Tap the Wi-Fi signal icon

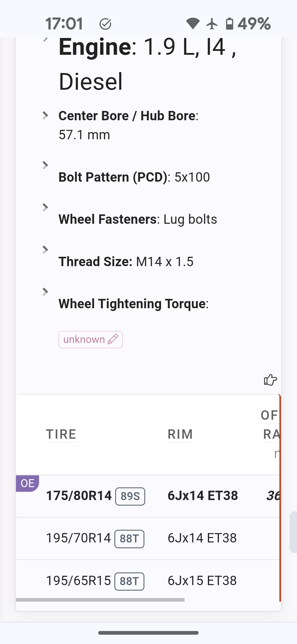[x=193, y=24]
